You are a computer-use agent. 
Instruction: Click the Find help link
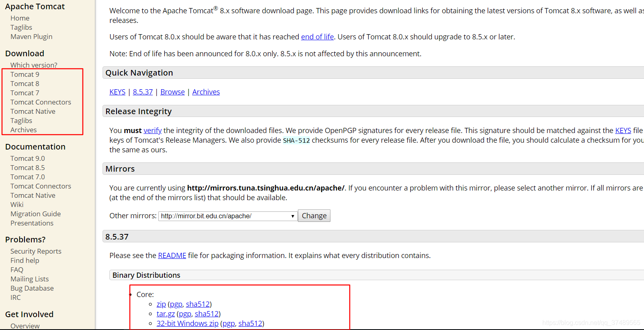(25, 260)
